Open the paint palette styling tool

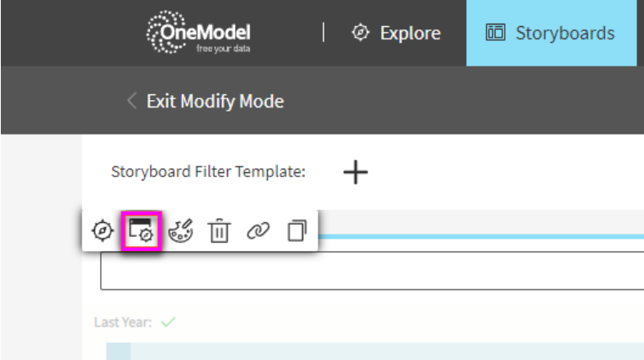tap(180, 230)
